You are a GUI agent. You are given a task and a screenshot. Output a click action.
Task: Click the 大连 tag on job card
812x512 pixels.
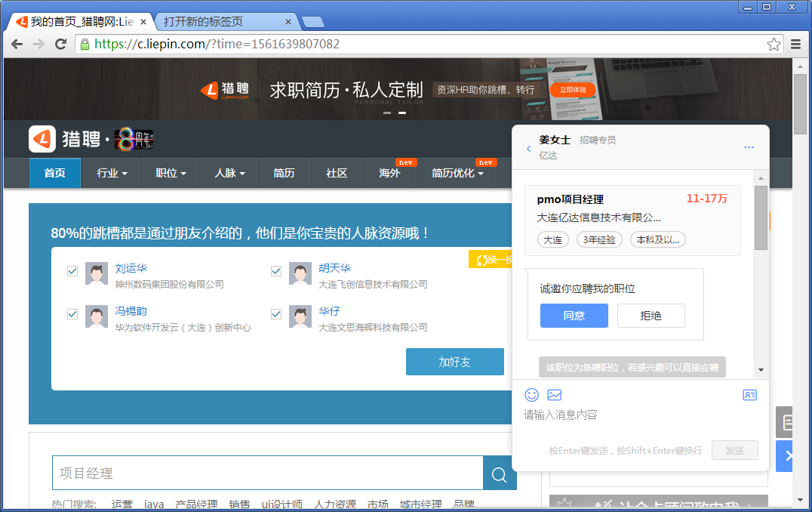[x=552, y=240]
